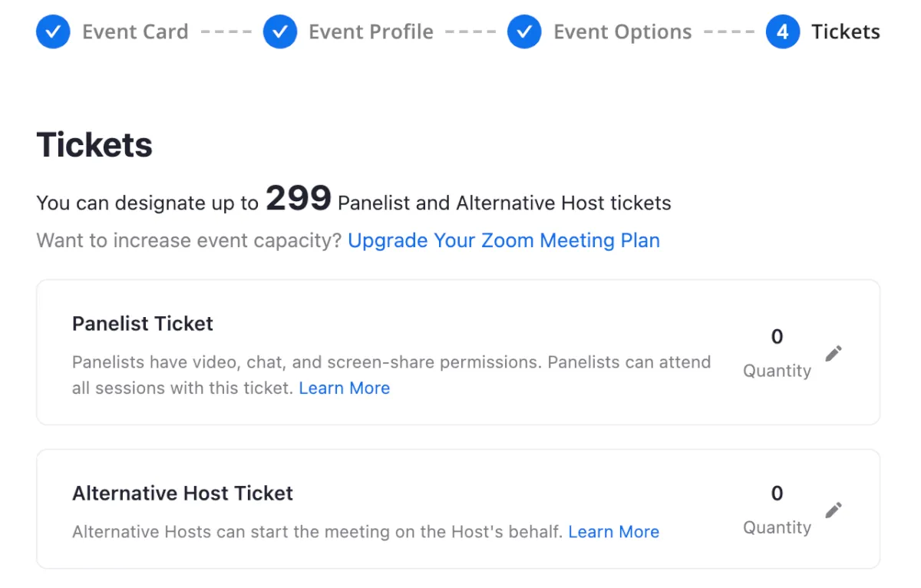921x588 pixels.
Task: Open Learn More about Alternative Hosts
Action: click(x=613, y=532)
